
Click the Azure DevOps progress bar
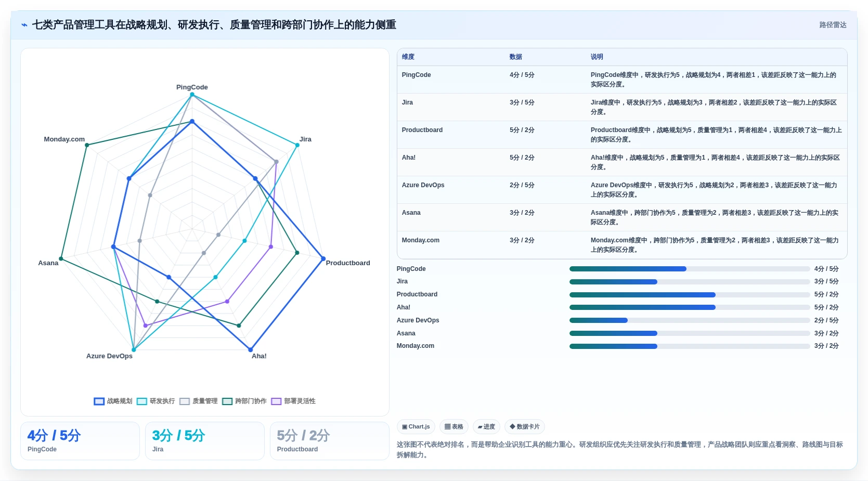690,320
